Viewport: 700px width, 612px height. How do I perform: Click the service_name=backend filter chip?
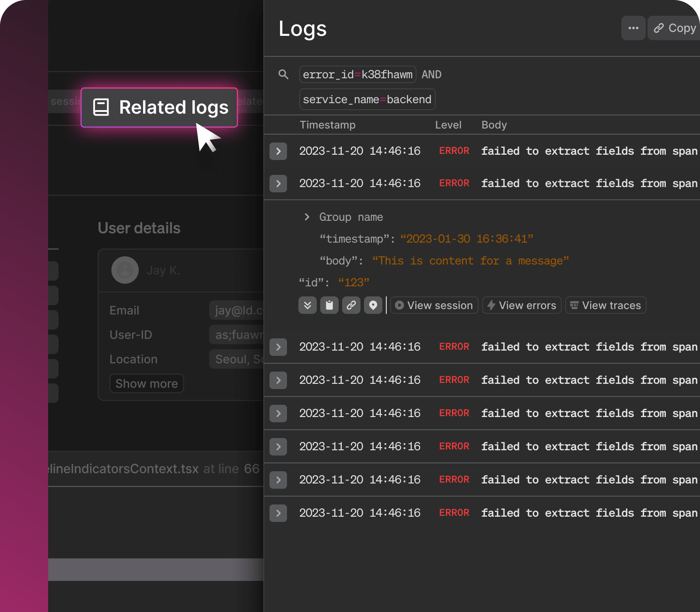click(x=367, y=100)
